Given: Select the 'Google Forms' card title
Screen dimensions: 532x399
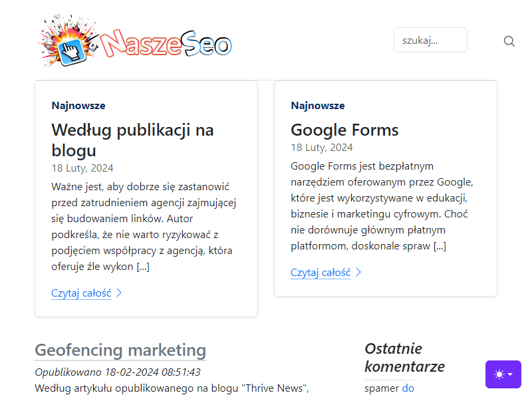Looking at the screenshot, I should coord(344,130).
